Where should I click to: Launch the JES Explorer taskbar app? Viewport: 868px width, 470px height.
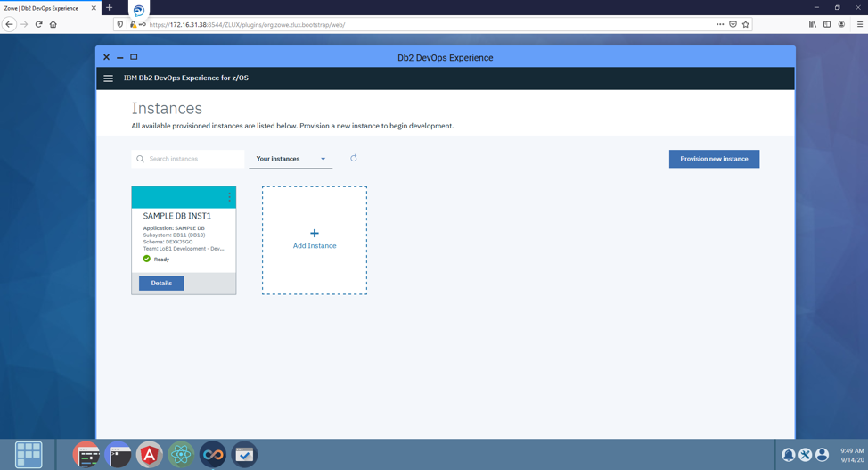tap(86, 455)
